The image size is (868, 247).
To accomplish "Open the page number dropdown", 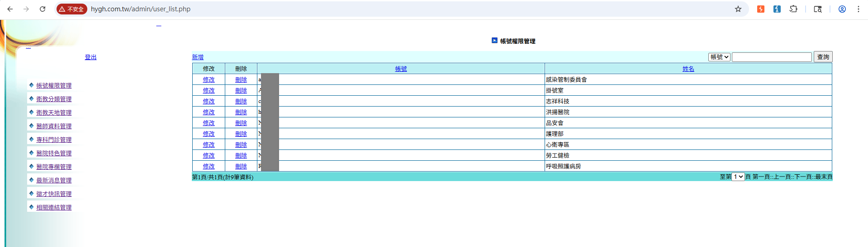I will pyautogui.click(x=738, y=177).
